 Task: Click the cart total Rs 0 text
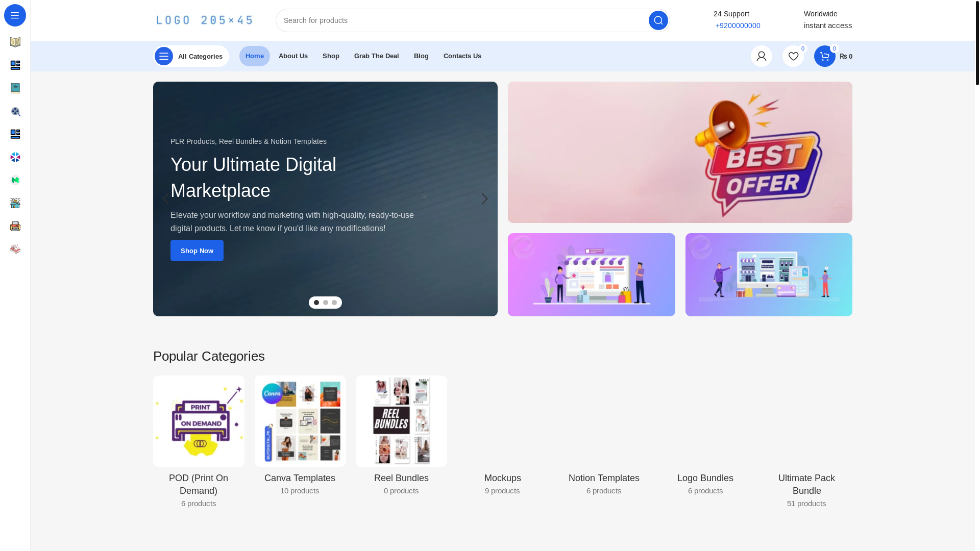point(846,57)
